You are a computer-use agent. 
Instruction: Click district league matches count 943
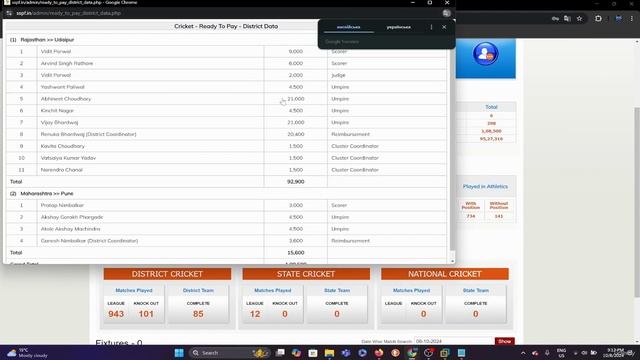tap(116, 314)
